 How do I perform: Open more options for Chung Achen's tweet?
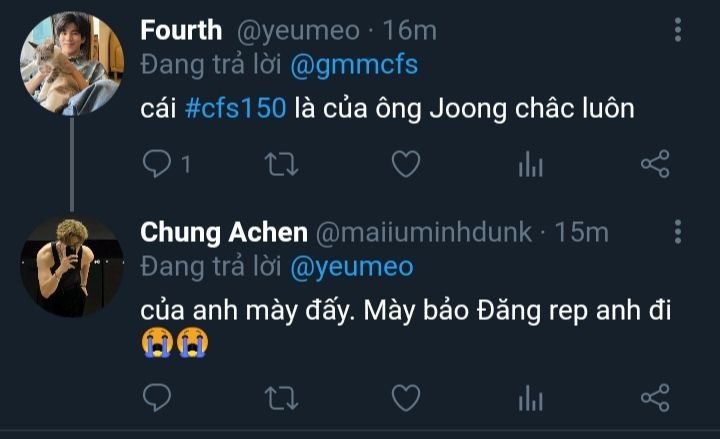point(678,233)
